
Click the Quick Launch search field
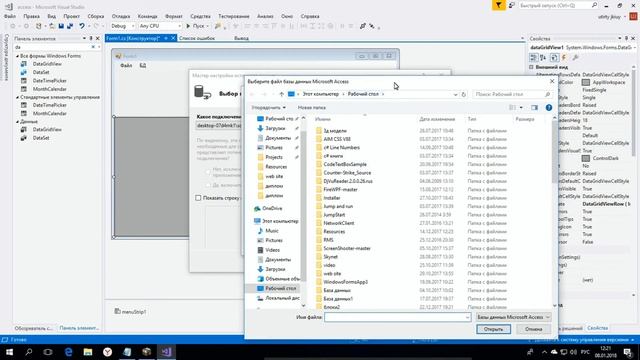click(x=559, y=5)
